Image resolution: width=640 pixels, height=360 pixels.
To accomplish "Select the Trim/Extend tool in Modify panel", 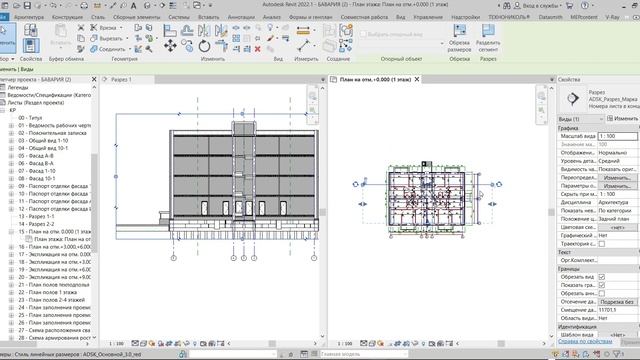I will click(222, 46).
